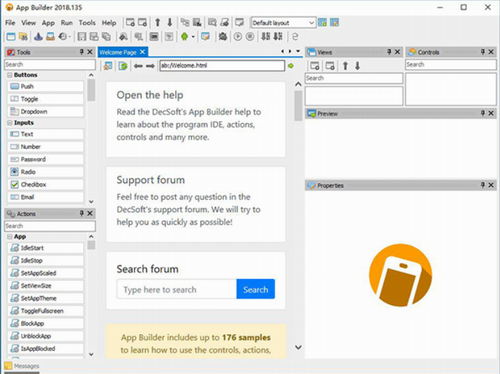
Task: Select the Toggle button tool
Action: coord(45,99)
